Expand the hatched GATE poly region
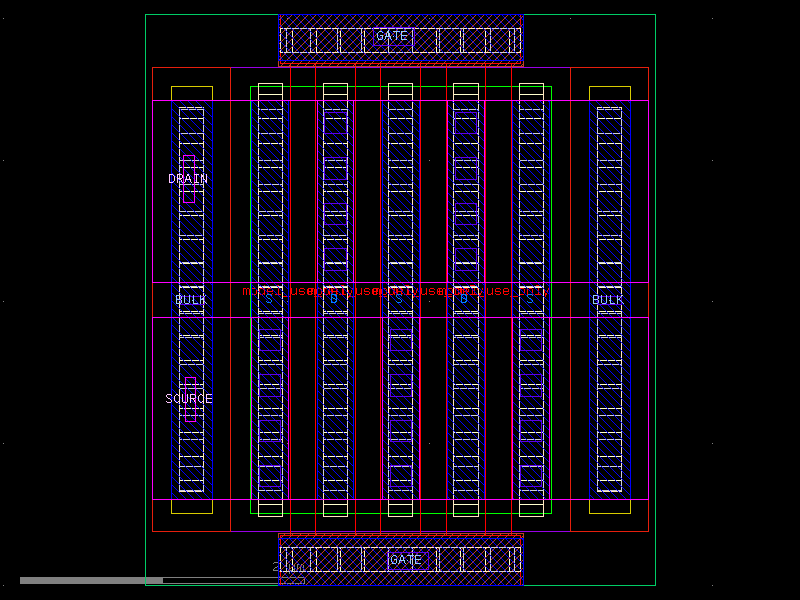The width and height of the screenshot is (800, 600). pos(330,37)
